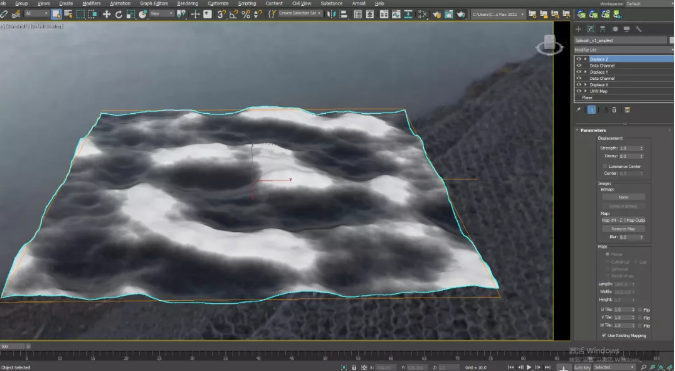Enable the Luminance Center checkbox
Image resolution: width=675 pixels, height=371 pixels.
pyautogui.click(x=605, y=166)
